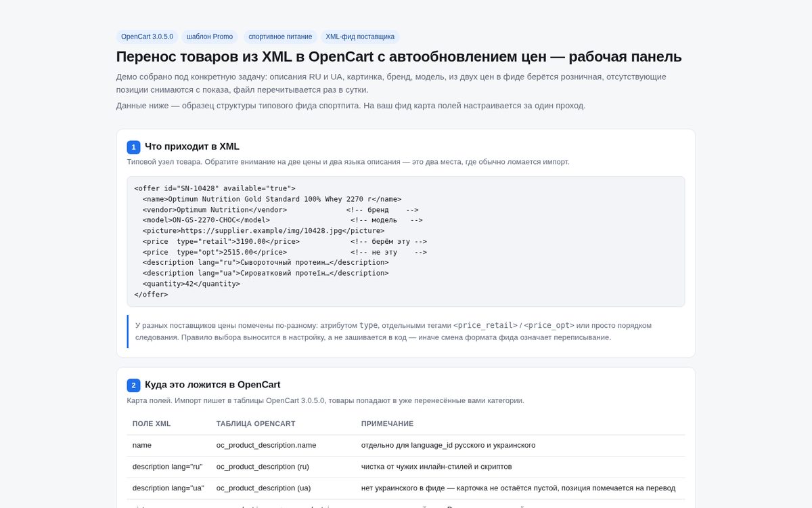The height and width of the screenshot is (508, 812).
Task: Click the note "нет украинского в фиде"
Action: click(518, 488)
